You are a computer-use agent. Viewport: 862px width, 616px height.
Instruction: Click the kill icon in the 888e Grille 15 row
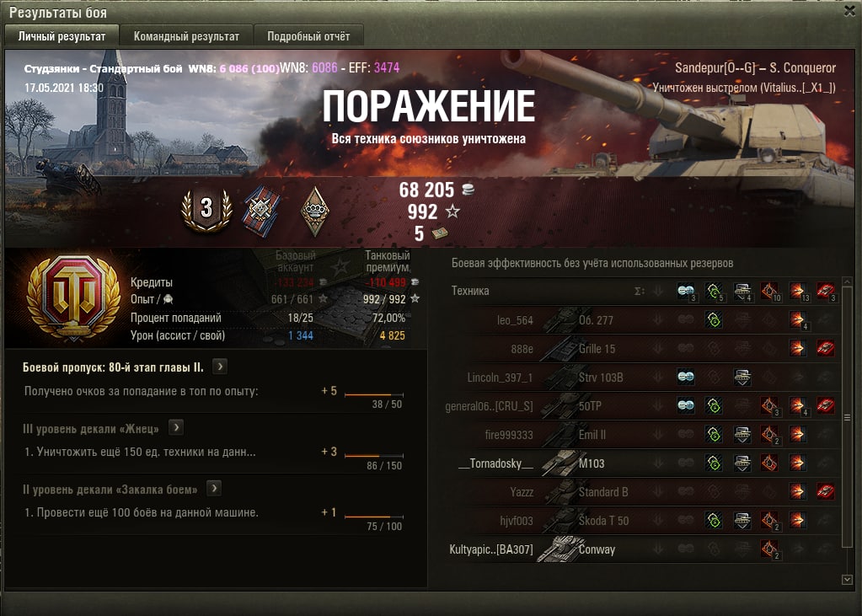pyautogui.click(x=826, y=348)
